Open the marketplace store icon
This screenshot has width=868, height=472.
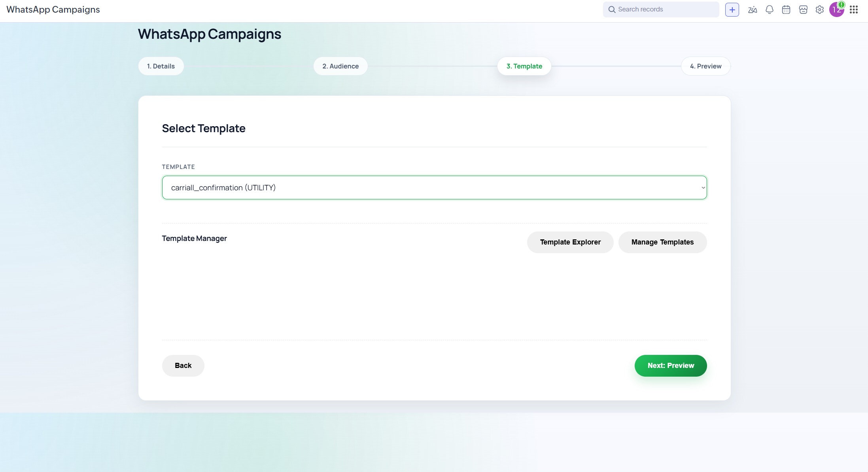[x=803, y=9]
